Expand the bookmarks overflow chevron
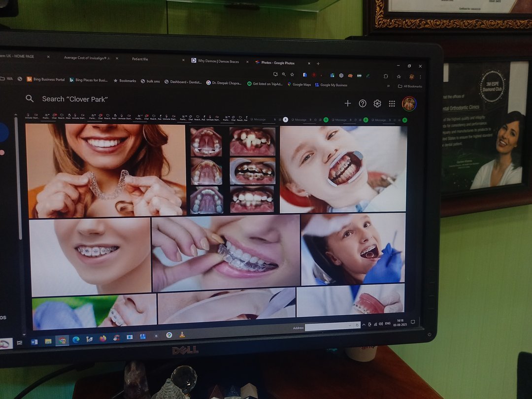532x399 pixels. point(389,86)
